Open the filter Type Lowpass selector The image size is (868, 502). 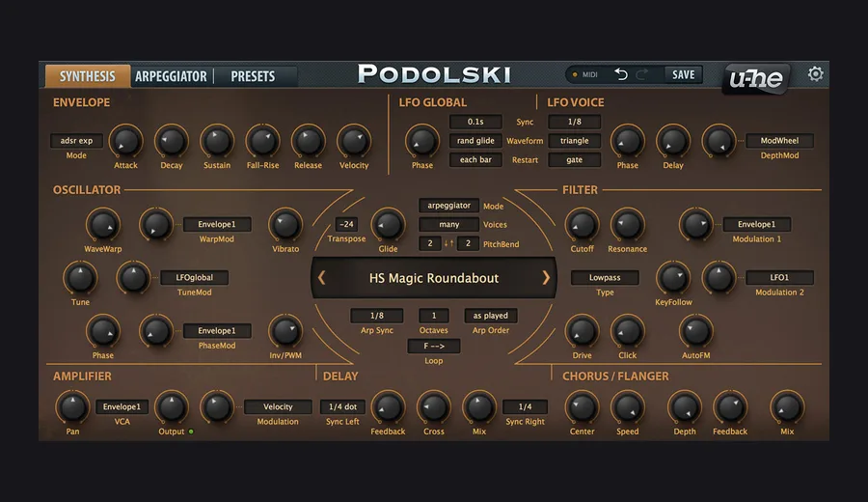pos(605,278)
